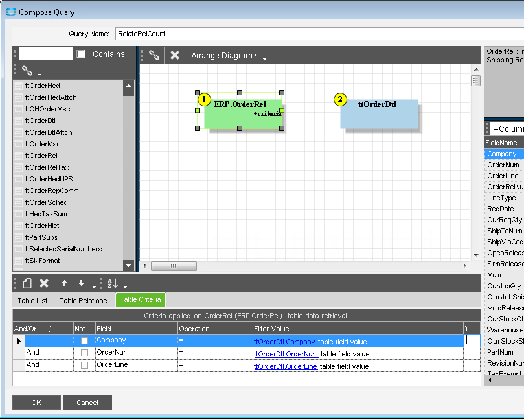Select the ttOrderDtl table box in diagram
The image size is (524, 420).
(x=379, y=113)
